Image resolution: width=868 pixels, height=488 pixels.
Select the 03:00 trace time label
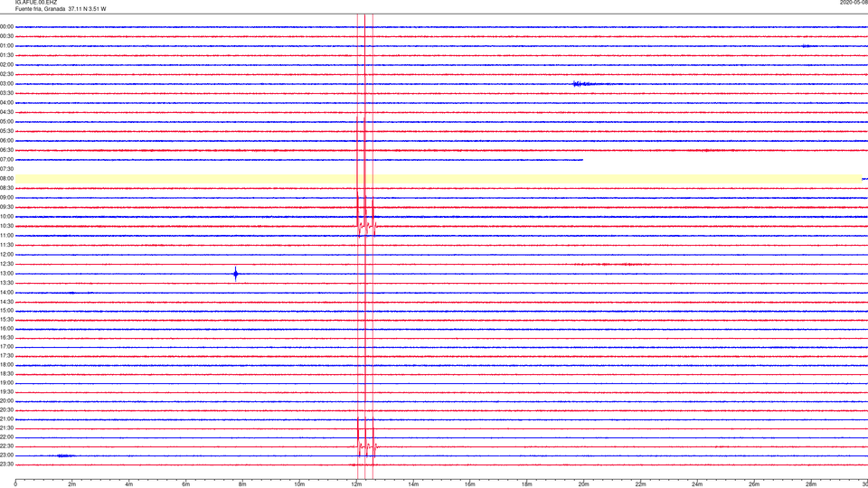point(6,84)
